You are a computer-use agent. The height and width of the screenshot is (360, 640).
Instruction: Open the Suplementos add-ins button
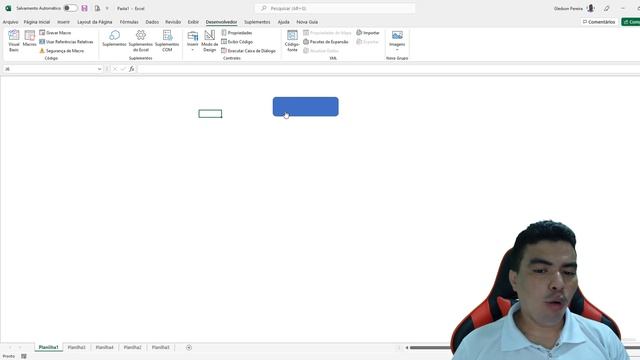114,38
